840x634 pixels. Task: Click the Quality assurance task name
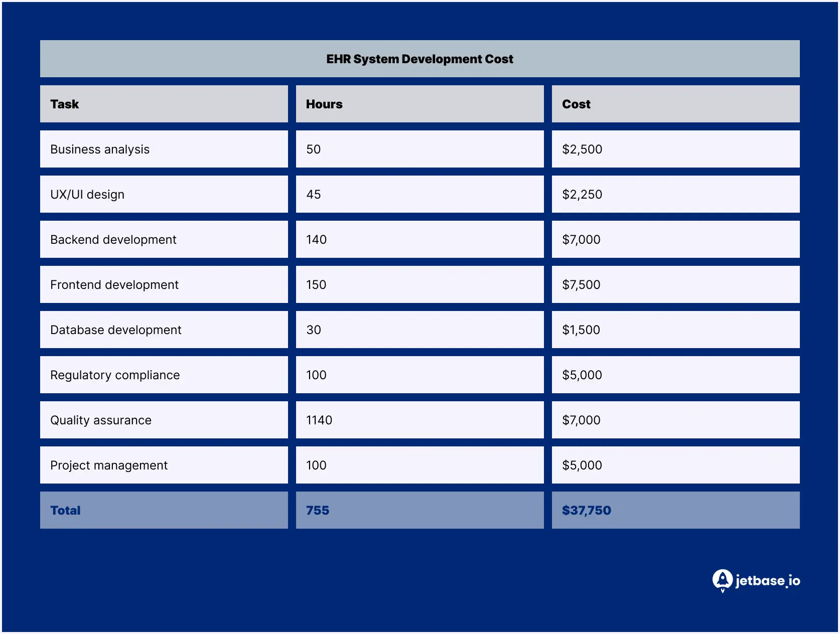coord(100,420)
